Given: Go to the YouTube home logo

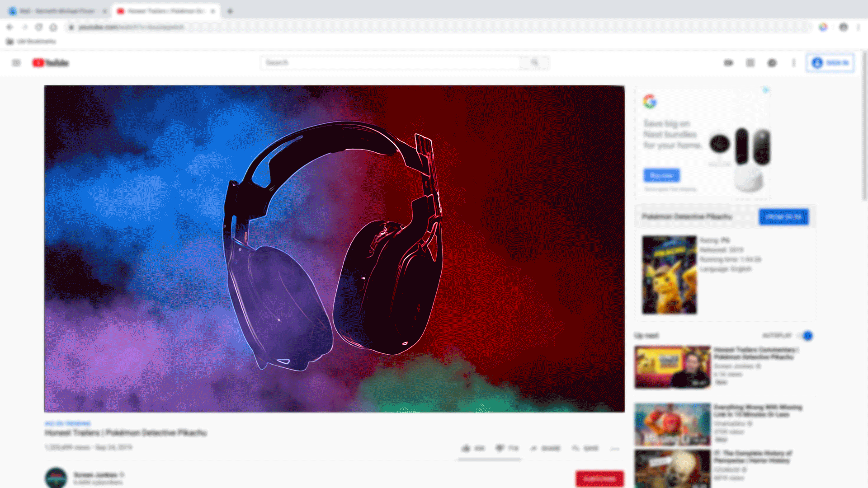Looking at the screenshot, I should click(x=51, y=63).
